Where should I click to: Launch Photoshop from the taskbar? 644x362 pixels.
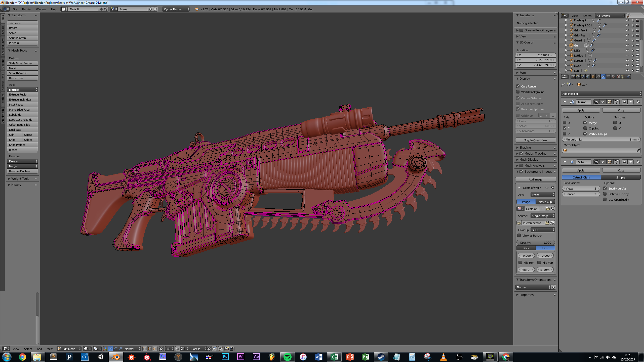click(x=225, y=357)
